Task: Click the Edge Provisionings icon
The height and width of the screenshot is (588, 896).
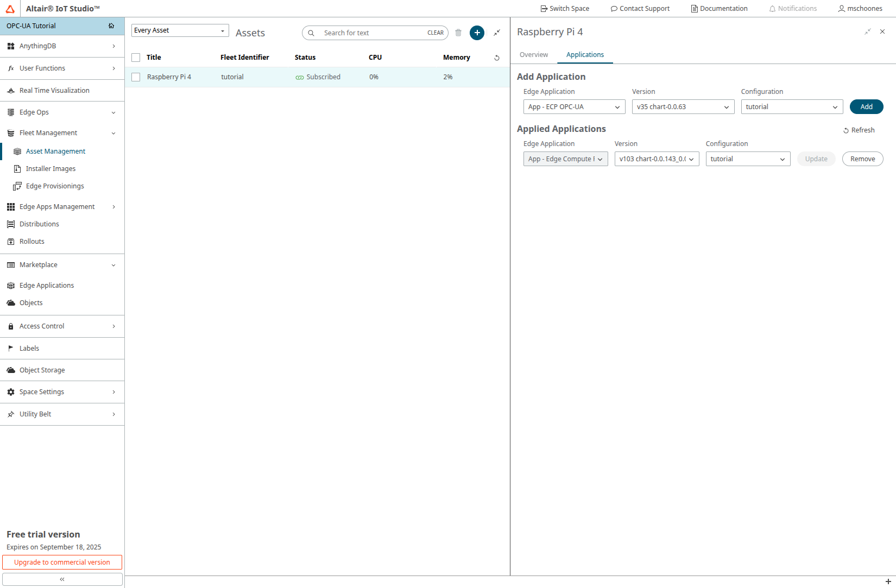Action: 17,186
